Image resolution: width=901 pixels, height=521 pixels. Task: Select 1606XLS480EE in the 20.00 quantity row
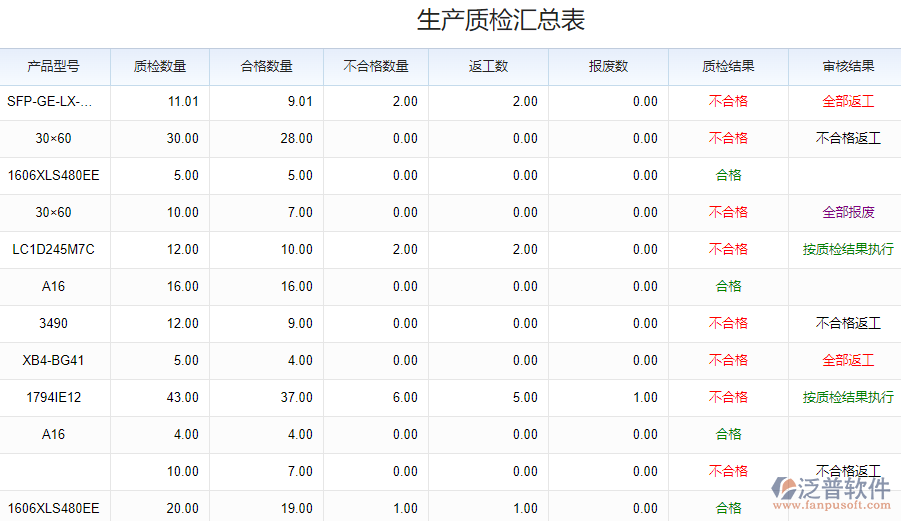(x=53, y=508)
